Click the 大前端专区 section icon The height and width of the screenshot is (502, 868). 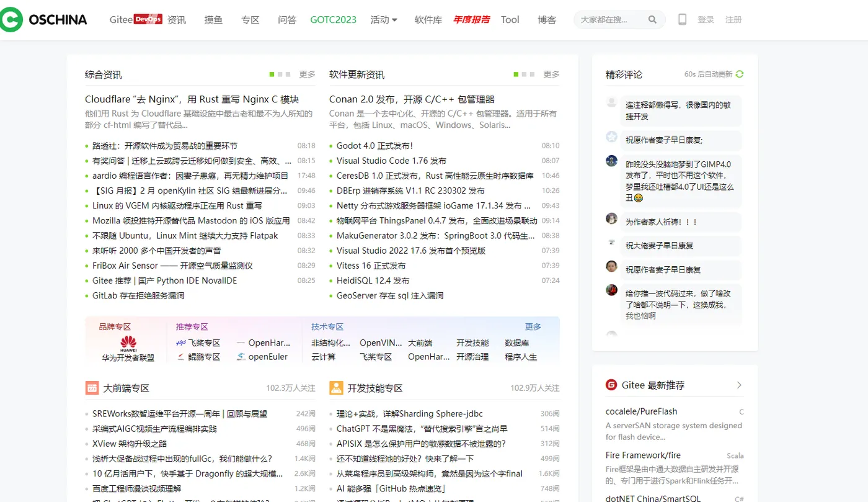(92, 388)
